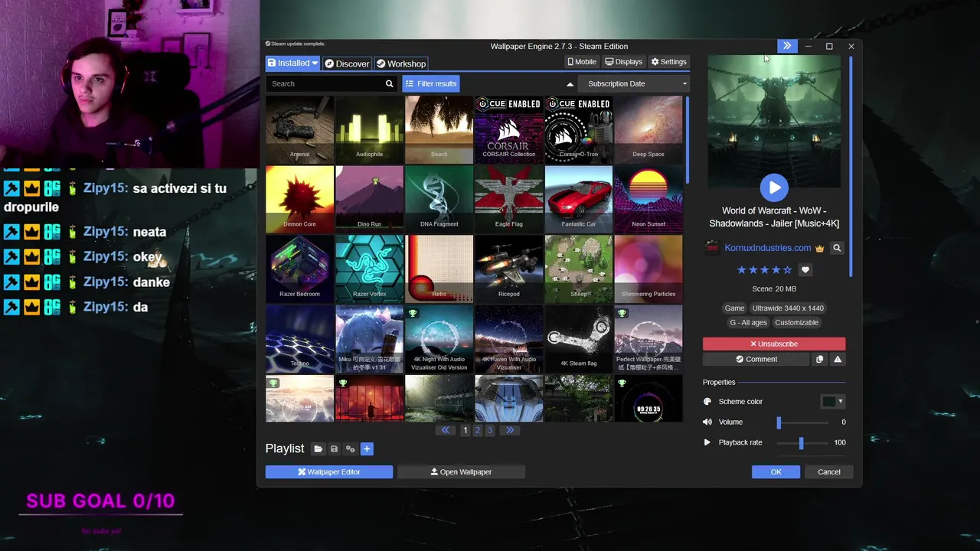Switch to the Workshop tab
This screenshot has height=551, width=980.
point(400,64)
